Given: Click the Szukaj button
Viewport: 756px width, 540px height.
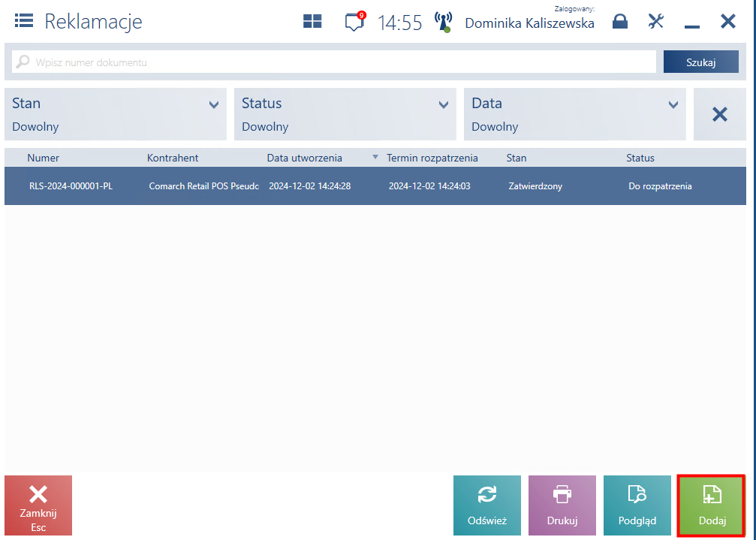Looking at the screenshot, I should pos(701,62).
